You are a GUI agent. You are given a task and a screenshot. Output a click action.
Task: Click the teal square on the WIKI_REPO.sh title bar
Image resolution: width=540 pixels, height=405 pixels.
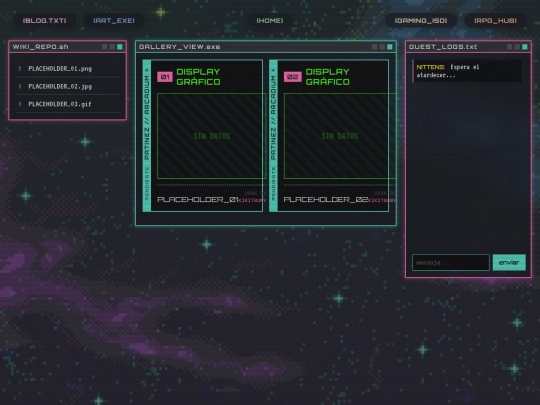[120, 47]
